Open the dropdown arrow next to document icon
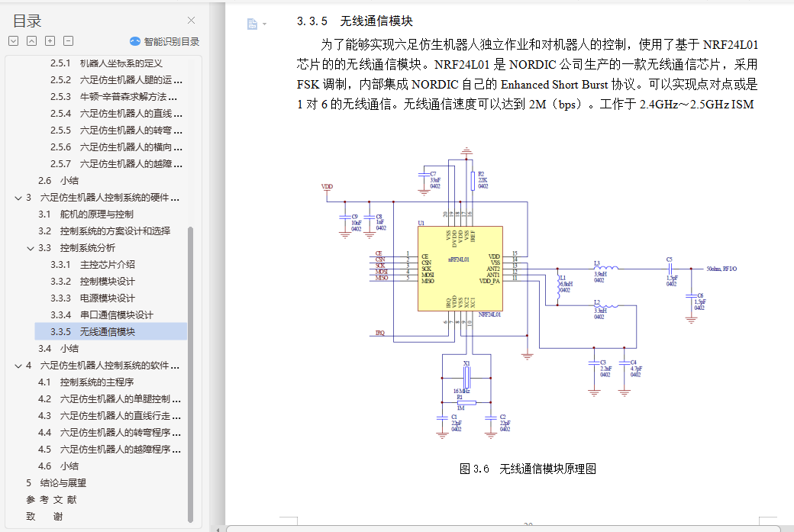 pos(264,24)
